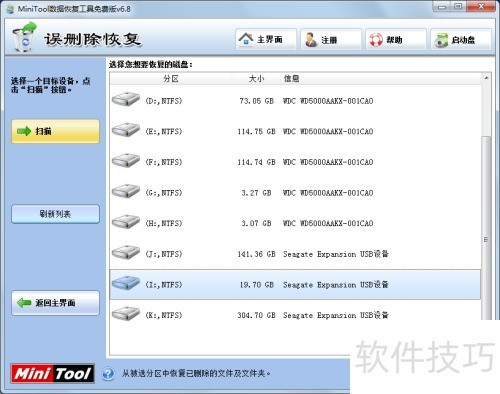Click the drive icon for D: partition
This screenshot has height=394, width=500.
click(x=126, y=100)
